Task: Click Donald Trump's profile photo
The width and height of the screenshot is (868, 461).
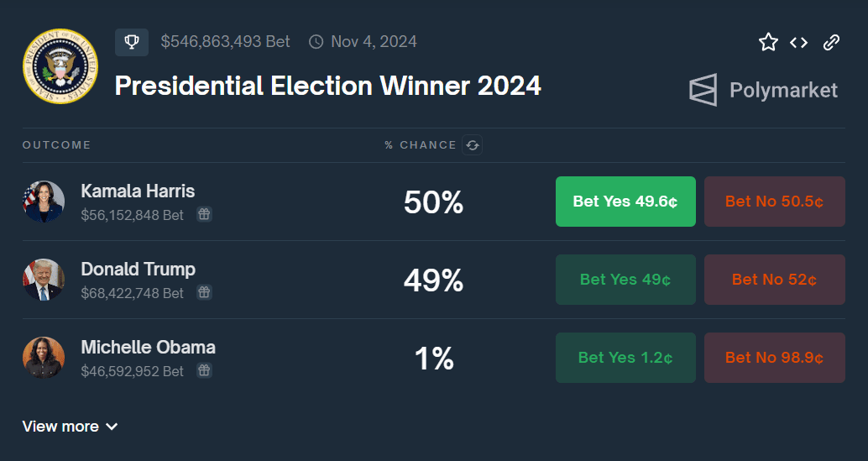Action: click(44, 280)
